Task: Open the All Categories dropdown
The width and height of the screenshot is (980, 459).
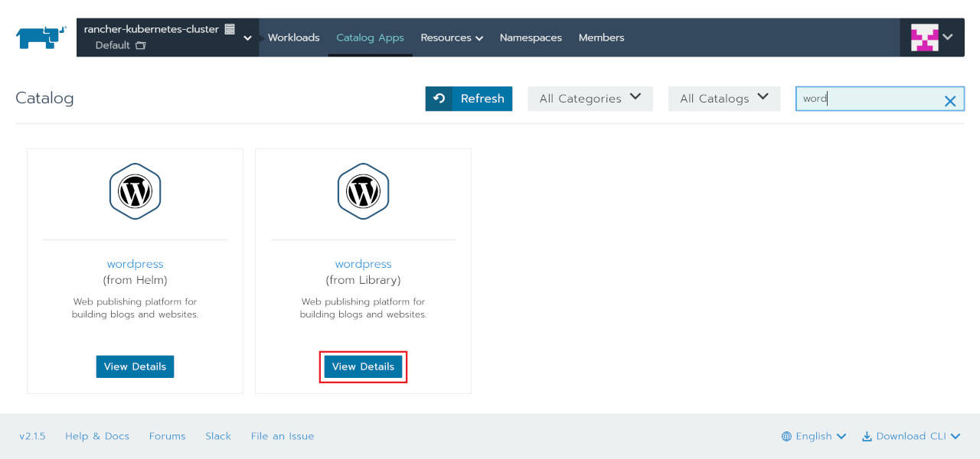Action: pyautogui.click(x=590, y=99)
